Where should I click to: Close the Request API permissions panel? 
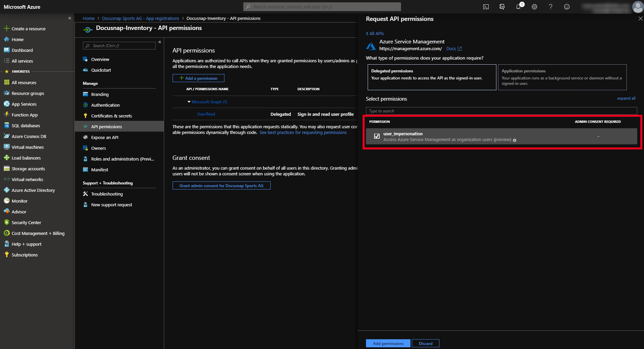[640, 19]
